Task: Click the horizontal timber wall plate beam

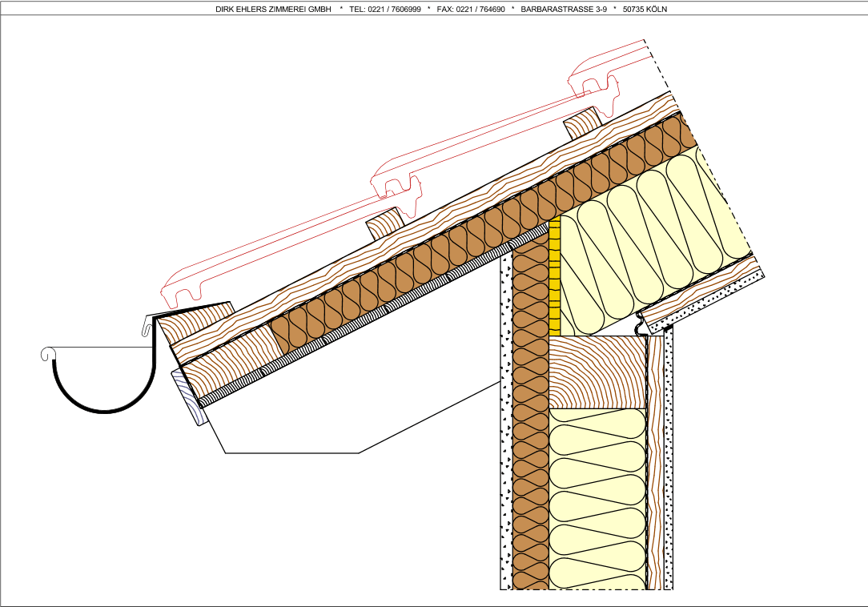Action: tap(597, 372)
